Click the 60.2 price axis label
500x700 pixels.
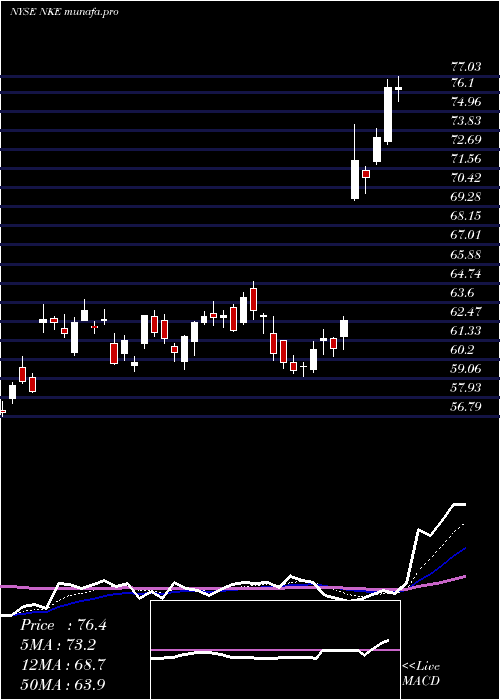pos(462,350)
